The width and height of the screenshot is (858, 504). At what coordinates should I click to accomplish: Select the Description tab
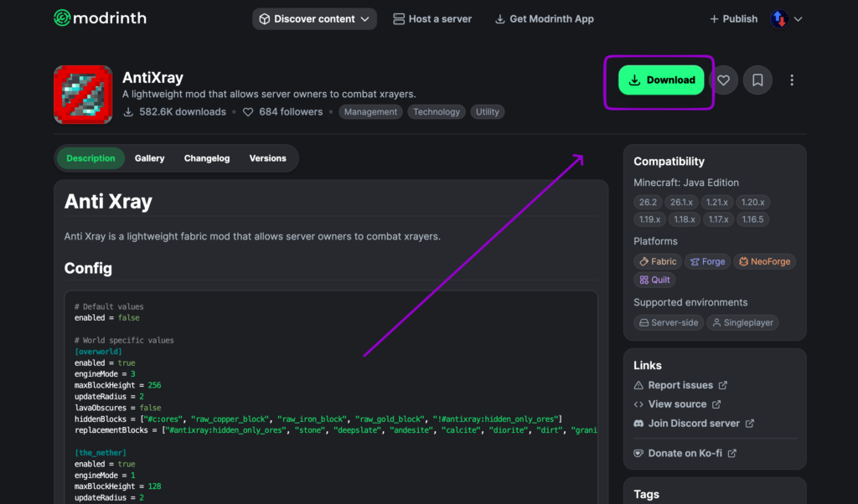click(90, 158)
